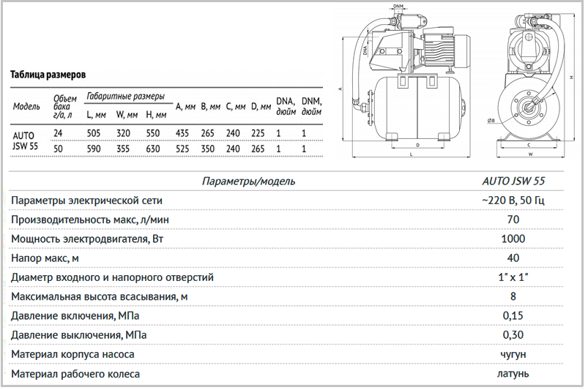The width and height of the screenshot is (588, 390).
Task: Click 'AUTO JSW 55' parameters column header
Action: [513, 181]
